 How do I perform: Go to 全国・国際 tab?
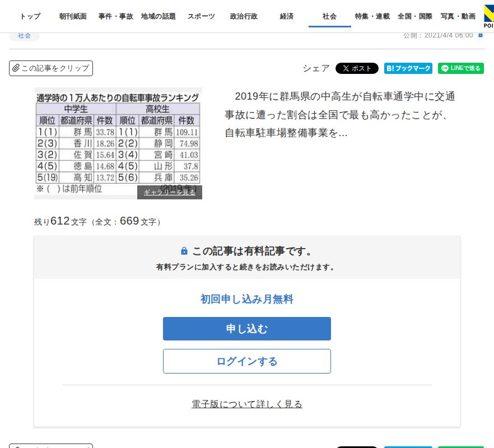click(x=415, y=16)
